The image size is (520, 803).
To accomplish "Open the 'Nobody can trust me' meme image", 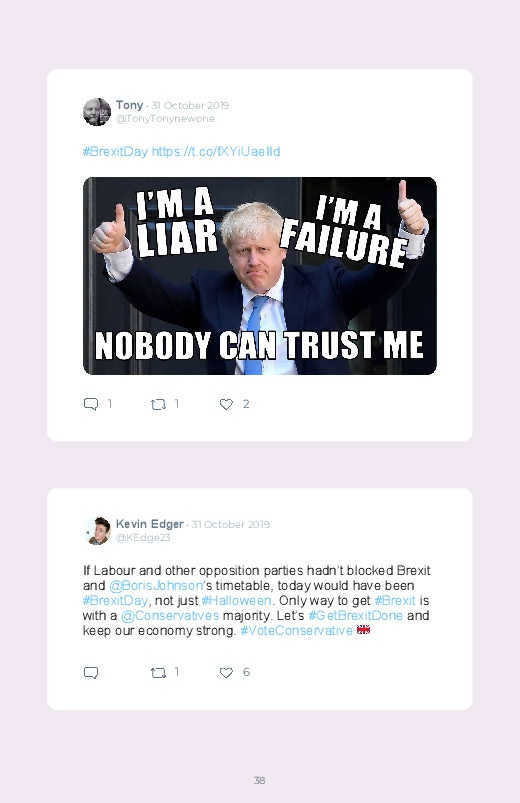I will point(260,276).
